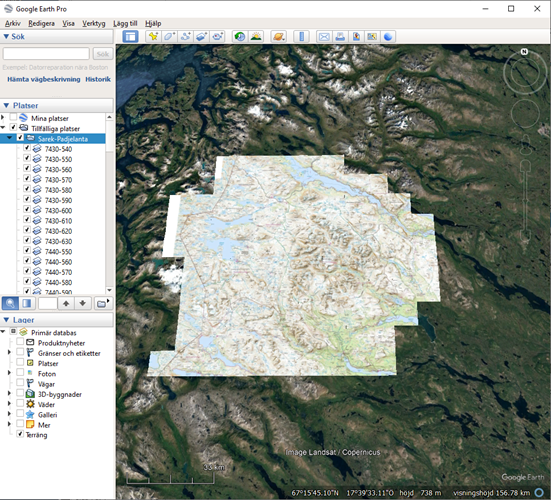Select the Primär databas layer entry
The height and width of the screenshot is (500, 551).
click(x=53, y=332)
